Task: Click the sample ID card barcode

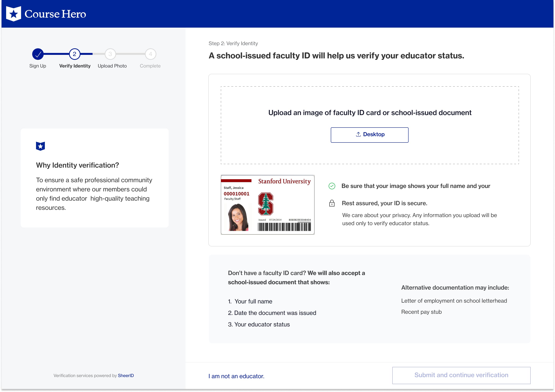Action: (x=284, y=227)
